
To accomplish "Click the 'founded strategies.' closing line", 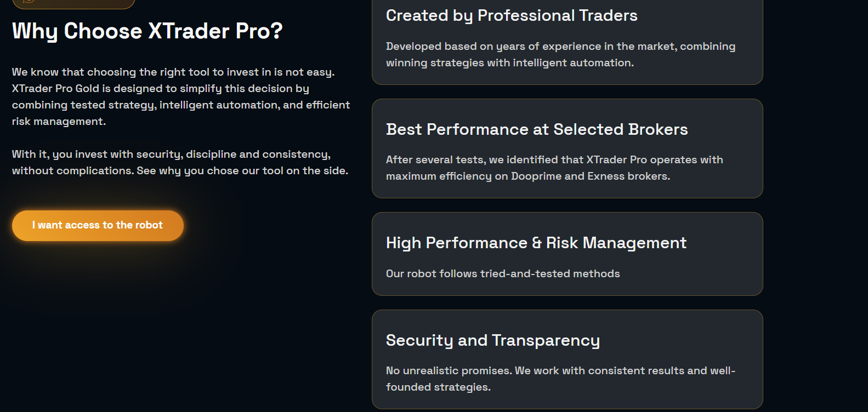I will (438, 387).
